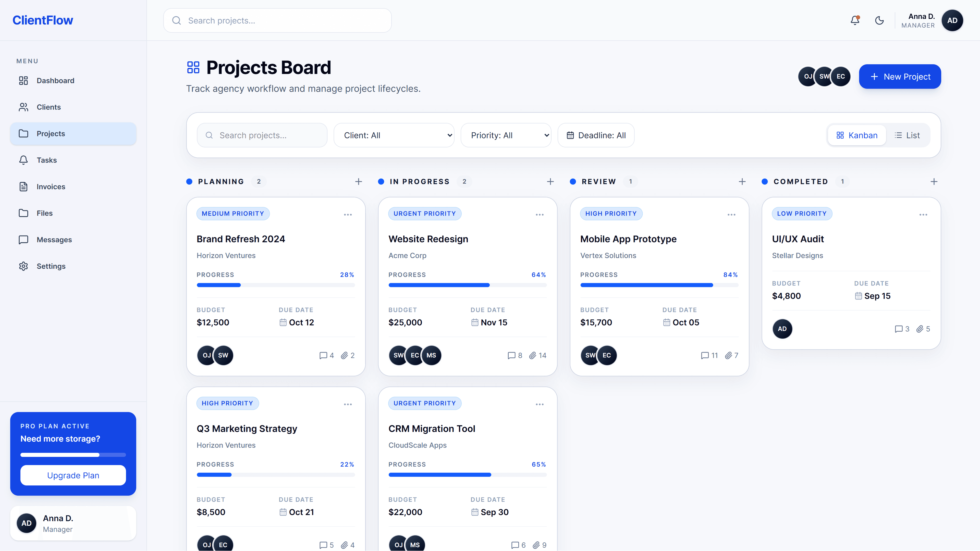Add a card to the Review column

click(742, 181)
